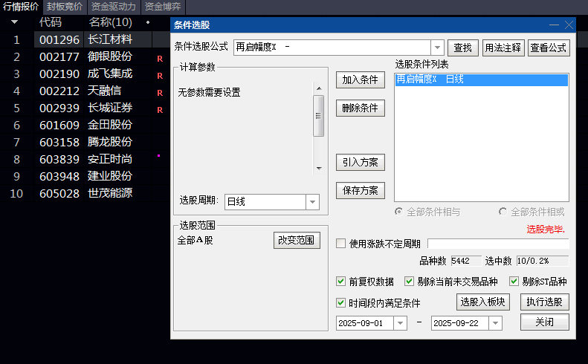Select stock 002177 御银股份
The height and width of the screenshot is (364, 588).
85,56
